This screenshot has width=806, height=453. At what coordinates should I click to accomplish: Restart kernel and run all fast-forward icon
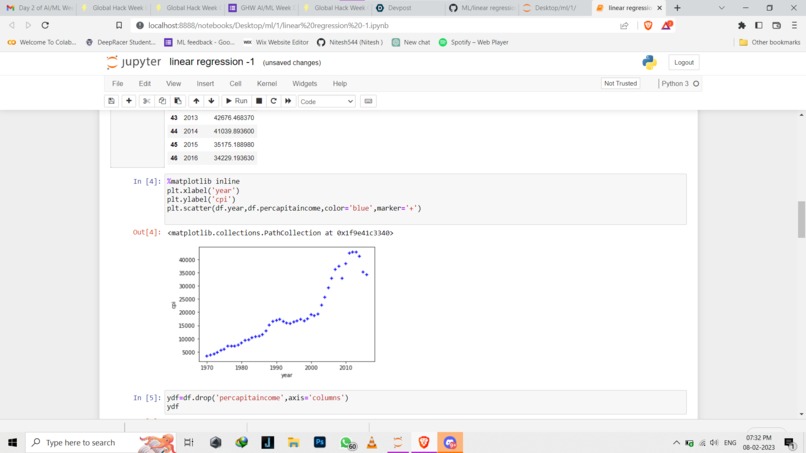288,101
